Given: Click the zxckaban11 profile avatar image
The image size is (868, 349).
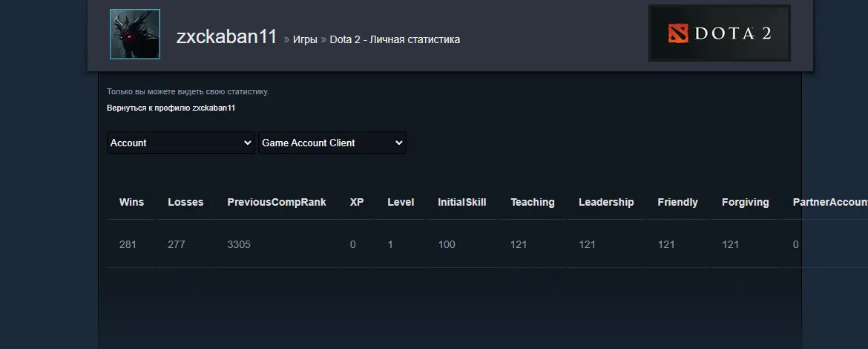Looking at the screenshot, I should 135,34.
